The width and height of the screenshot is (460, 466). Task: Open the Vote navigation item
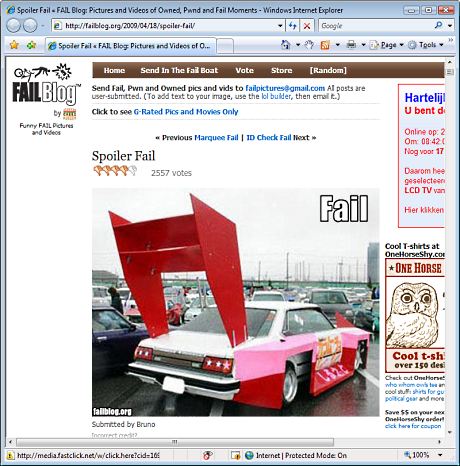pos(244,70)
